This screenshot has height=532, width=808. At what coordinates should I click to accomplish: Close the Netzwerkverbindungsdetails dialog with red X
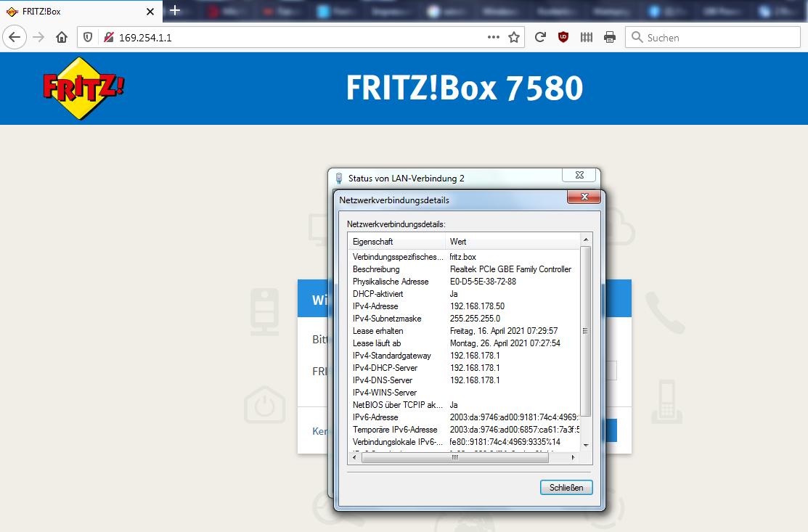584,197
